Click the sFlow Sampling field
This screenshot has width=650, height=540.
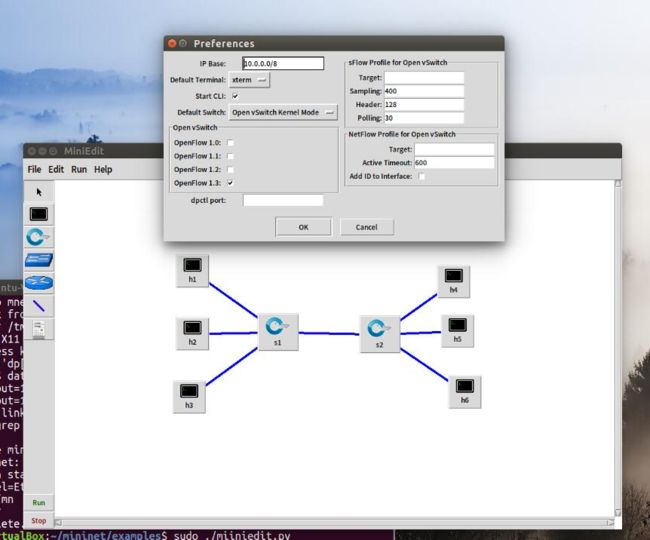tap(424, 91)
